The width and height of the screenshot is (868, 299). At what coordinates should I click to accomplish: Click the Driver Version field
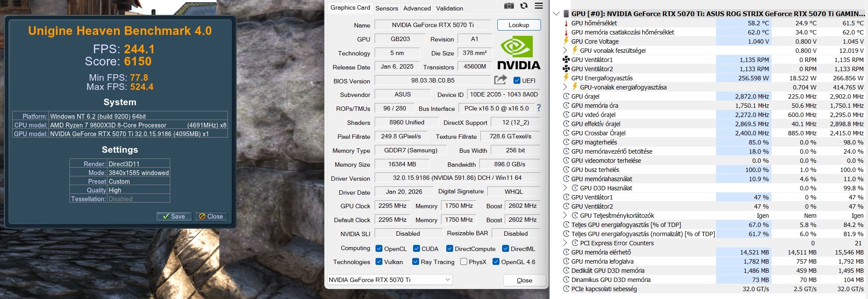pyautogui.click(x=457, y=178)
